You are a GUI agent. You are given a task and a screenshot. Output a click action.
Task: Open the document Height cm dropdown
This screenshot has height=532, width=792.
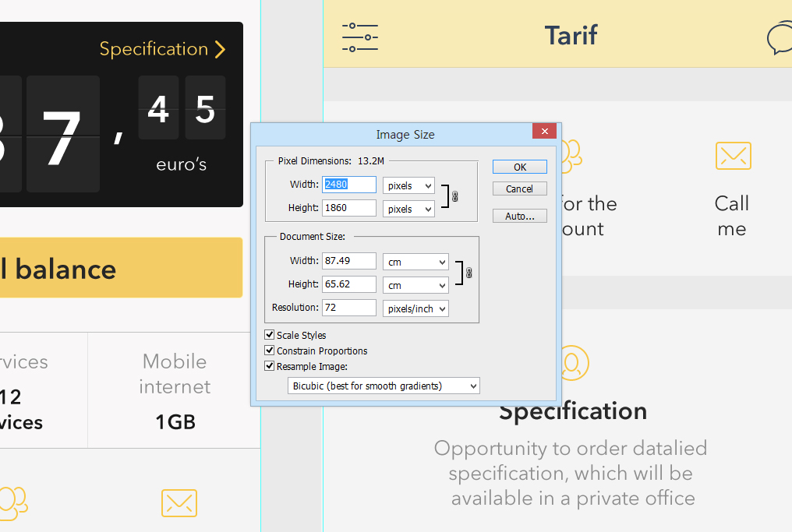tap(415, 285)
